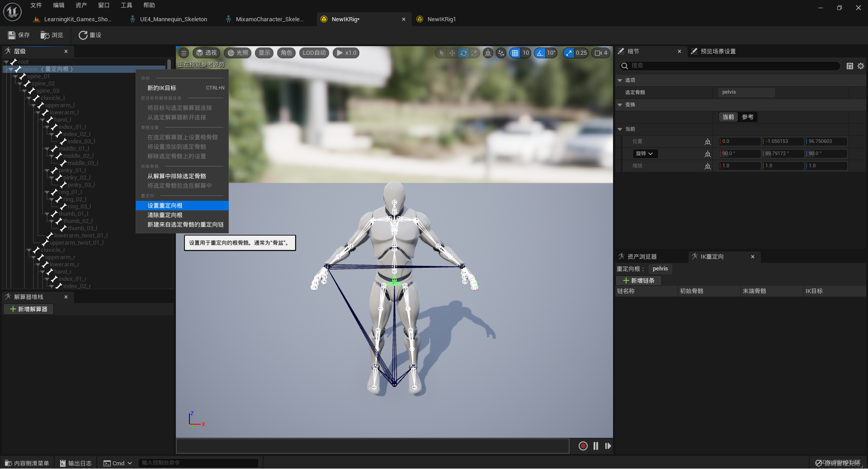Viewport: 868px width, 469px height.
Task: Open scale snap value 0.25 dropdown
Action: point(581,53)
